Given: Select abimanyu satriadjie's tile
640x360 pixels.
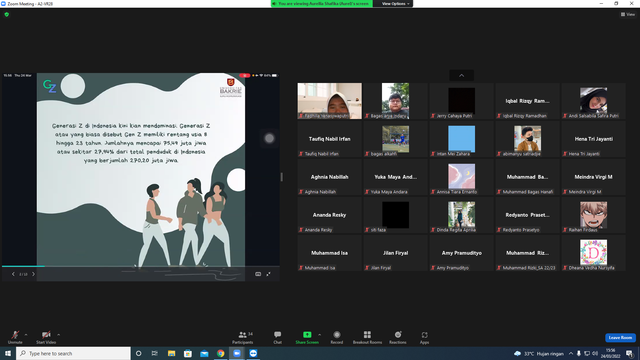Looking at the screenshot, I should point(527,139).
